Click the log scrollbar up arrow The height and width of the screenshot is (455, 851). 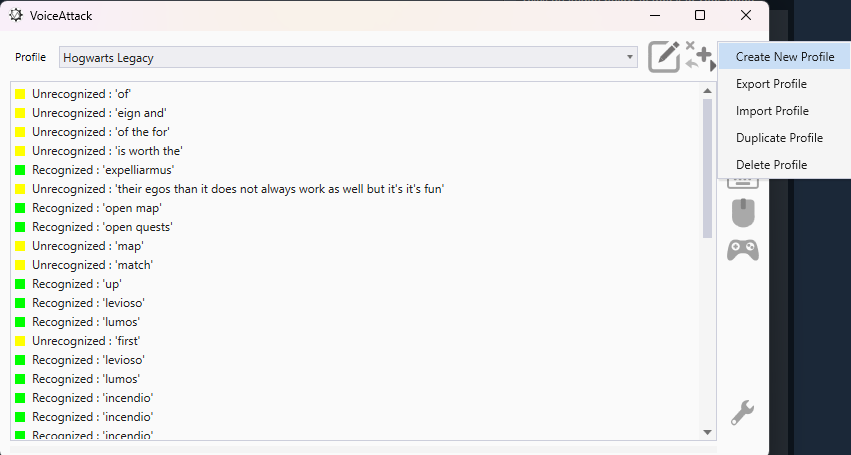click(709, 90)
